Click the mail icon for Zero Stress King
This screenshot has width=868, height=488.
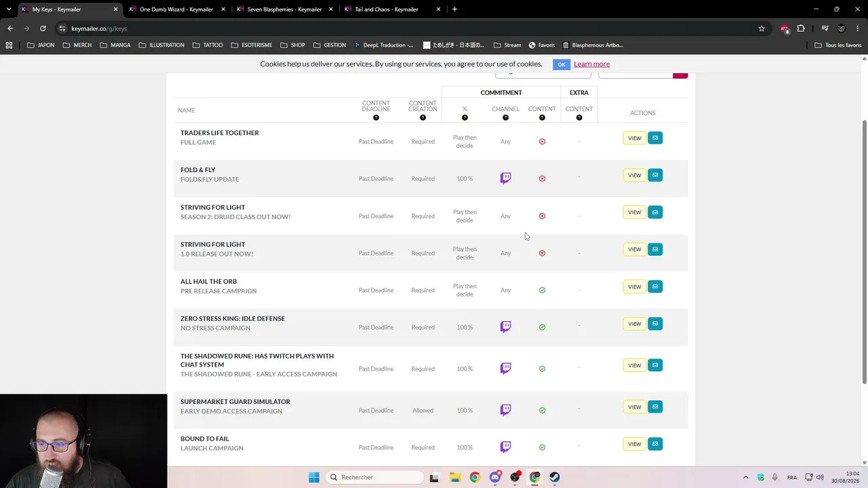655,323
